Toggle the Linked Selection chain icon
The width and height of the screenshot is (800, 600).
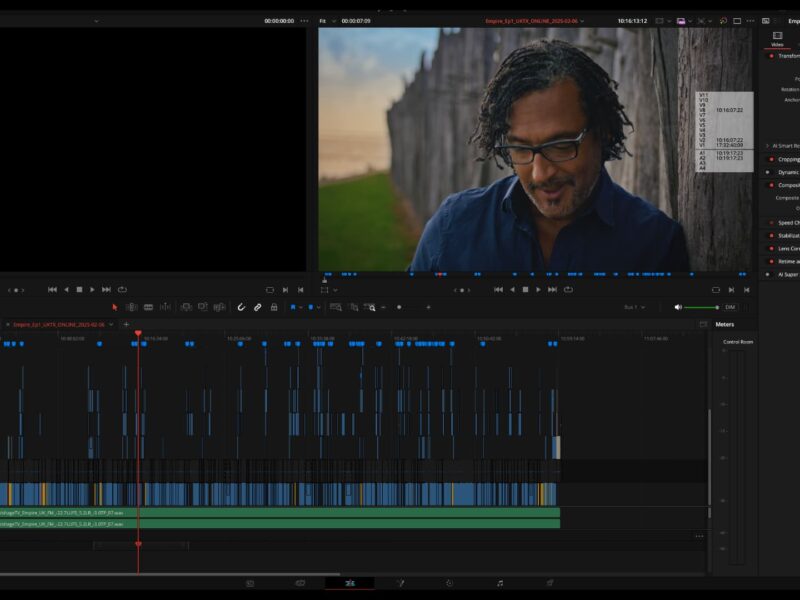tap(258, 307)
